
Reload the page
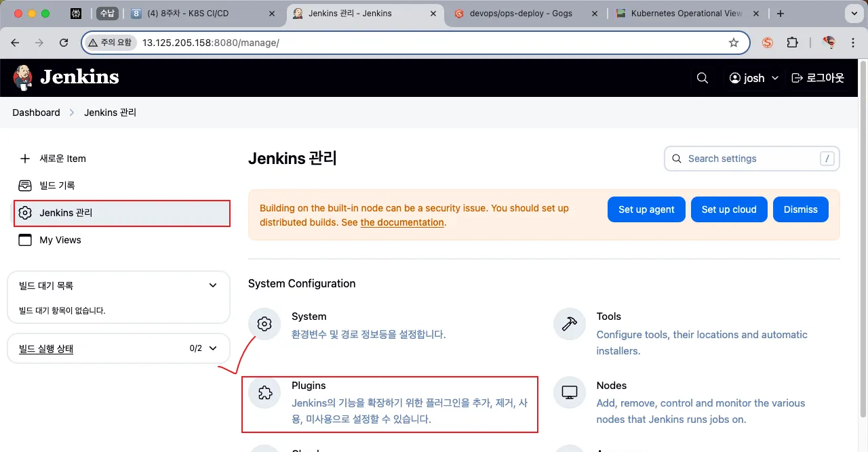64,43
